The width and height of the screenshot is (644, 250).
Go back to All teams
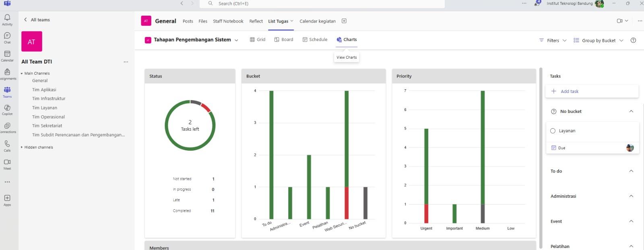pos(37,20)
